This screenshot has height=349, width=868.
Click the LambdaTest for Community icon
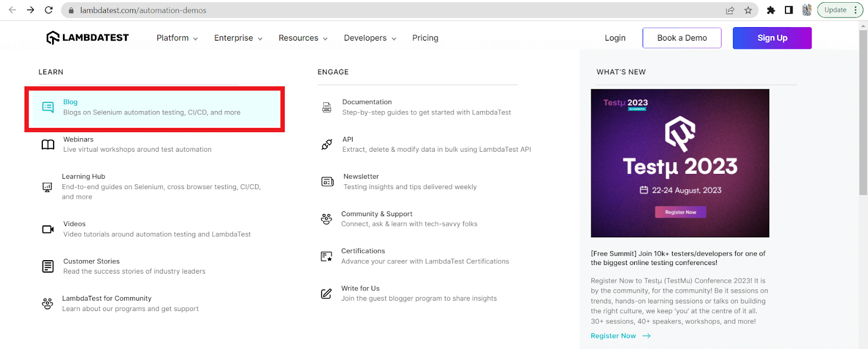tap(48, 303)
